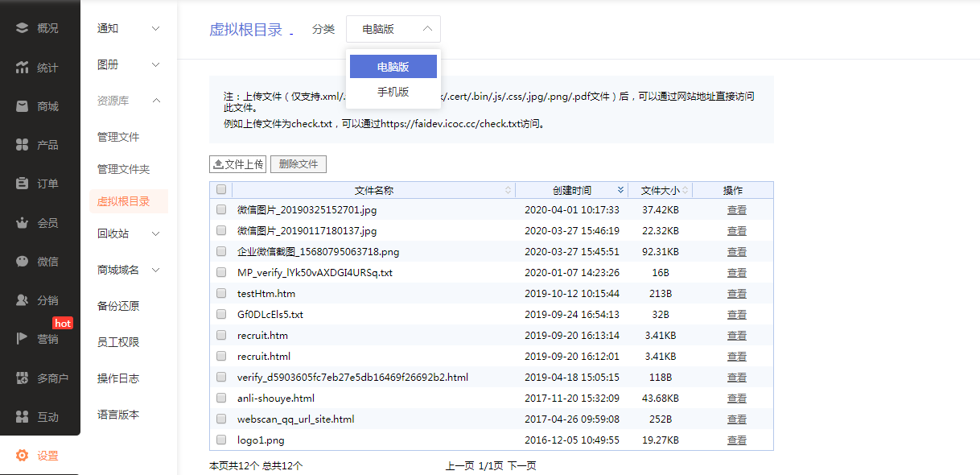The image size is (980, 475).
Task: Open 营销 marketing flag icon
Action: tap(23, 339)
